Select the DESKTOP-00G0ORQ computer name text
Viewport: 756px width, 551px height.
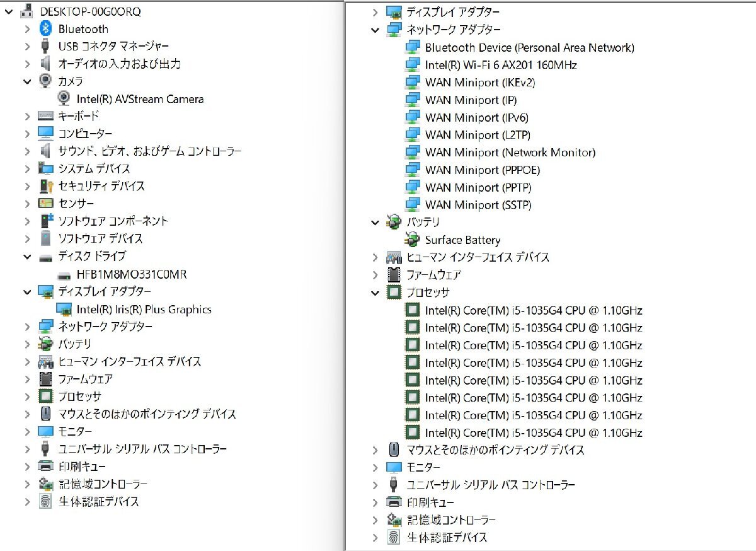[x=91, y=11]
